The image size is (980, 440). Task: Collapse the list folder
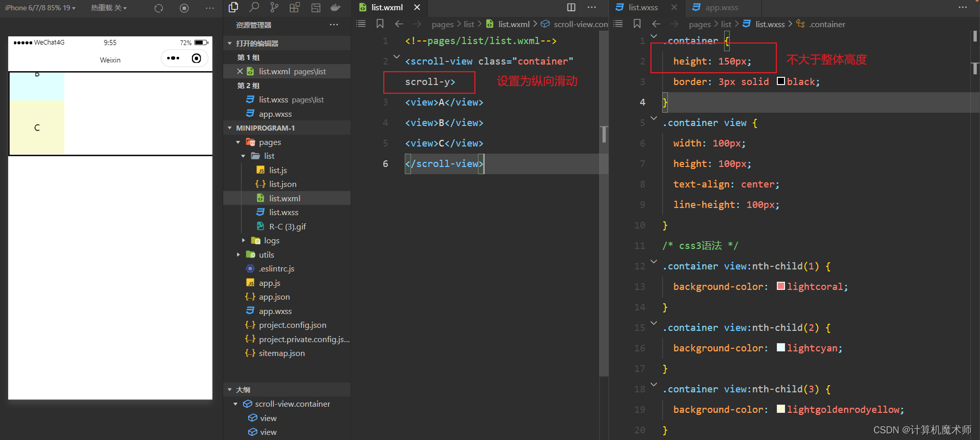click(x=243, y=156)
